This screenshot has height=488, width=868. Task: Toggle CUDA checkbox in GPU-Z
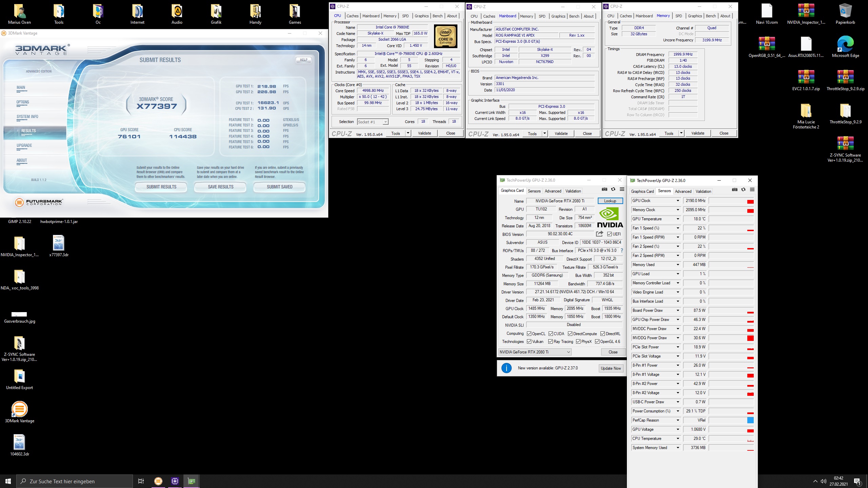pyautogui.click(x=551, y=334)
